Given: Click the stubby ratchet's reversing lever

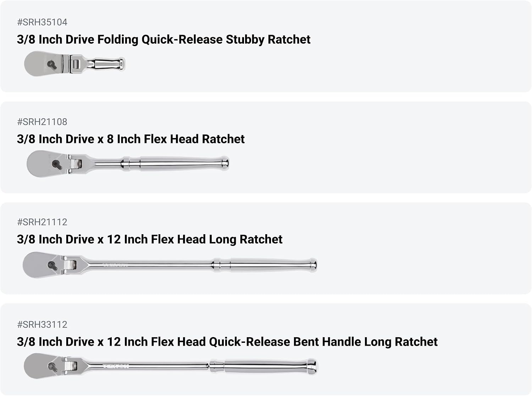Looking at the screenshot, I should pos(52,65).
